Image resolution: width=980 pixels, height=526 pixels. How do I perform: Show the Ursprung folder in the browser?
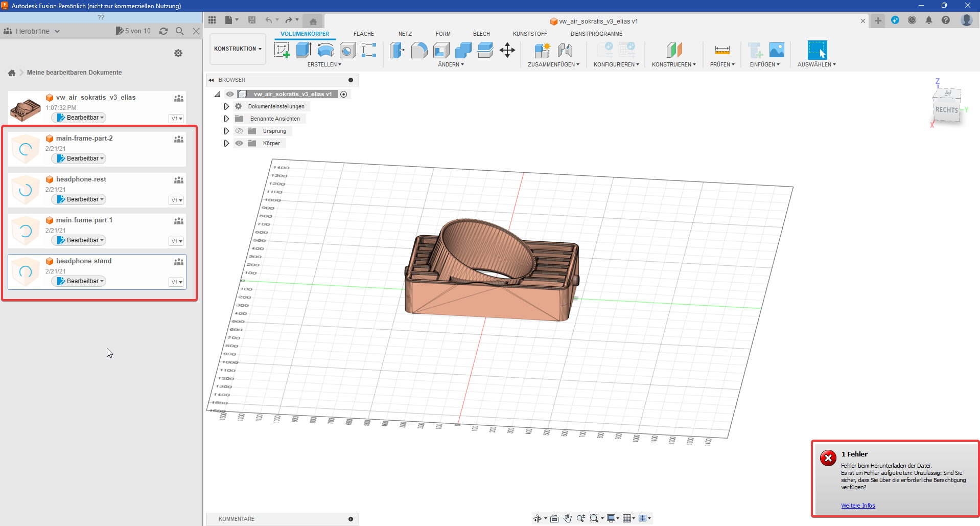[239, 131]
